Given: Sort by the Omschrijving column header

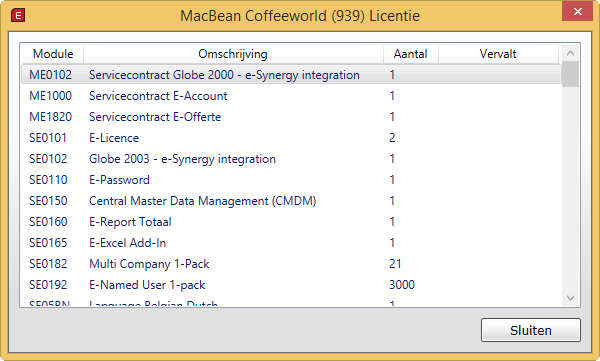Looking at the screenshot, I should 233,54.
